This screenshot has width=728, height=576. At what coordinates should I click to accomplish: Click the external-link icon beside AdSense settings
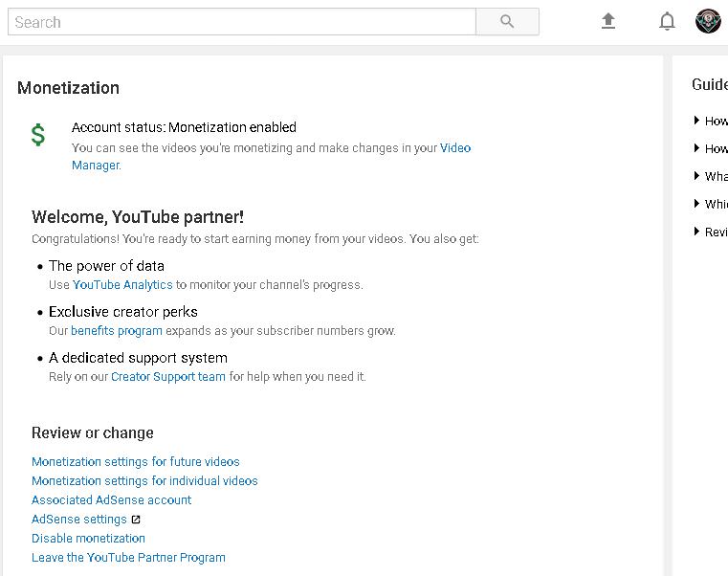[x=136, y=520]
